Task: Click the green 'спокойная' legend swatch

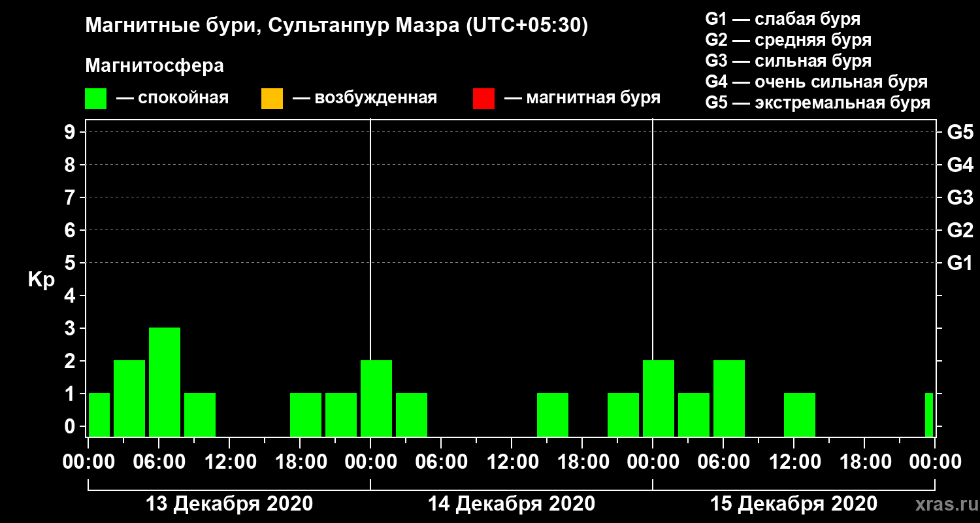Action: point(96,99)
